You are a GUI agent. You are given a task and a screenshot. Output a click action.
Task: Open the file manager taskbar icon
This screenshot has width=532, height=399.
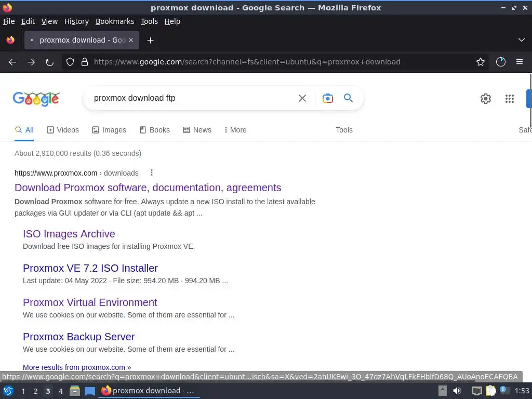pos(75,391)
